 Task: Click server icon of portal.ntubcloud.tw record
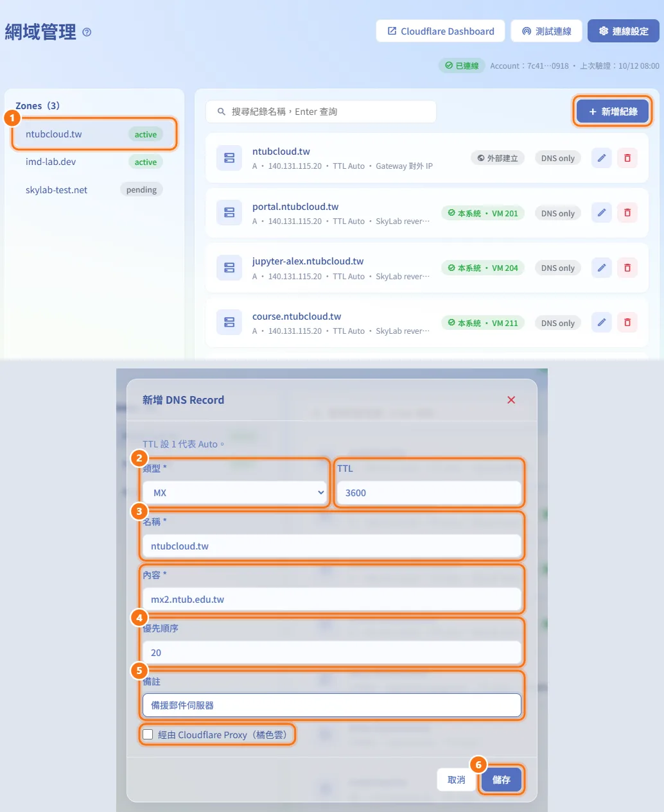coord(229,212)
